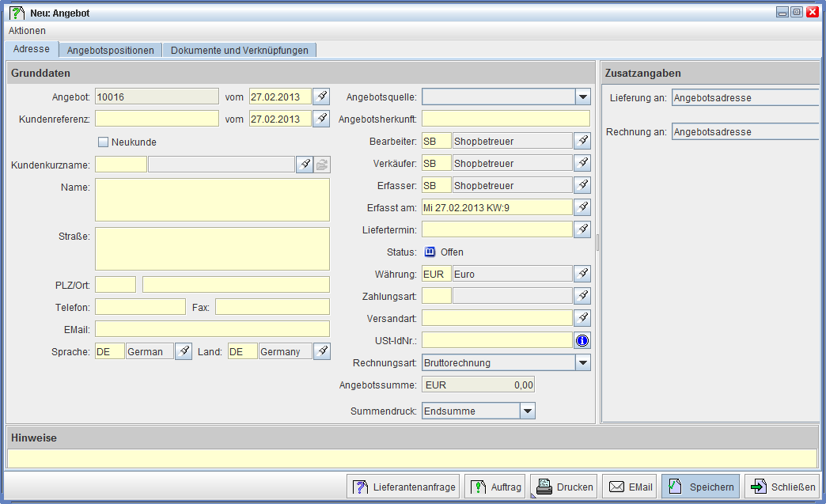Open the Rechnungsart dropdown
Image resolution: width=826 pixels, height=504 pixels.
click(582, 363)
